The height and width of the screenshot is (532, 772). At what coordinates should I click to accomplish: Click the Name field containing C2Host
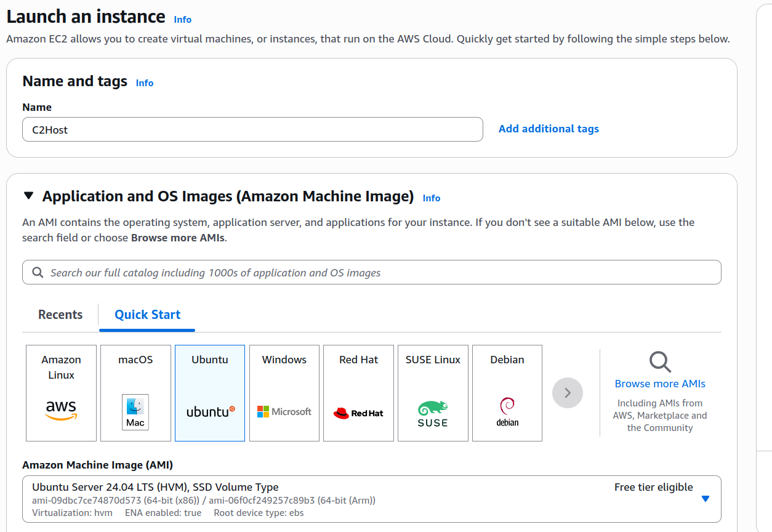[252, 129]
